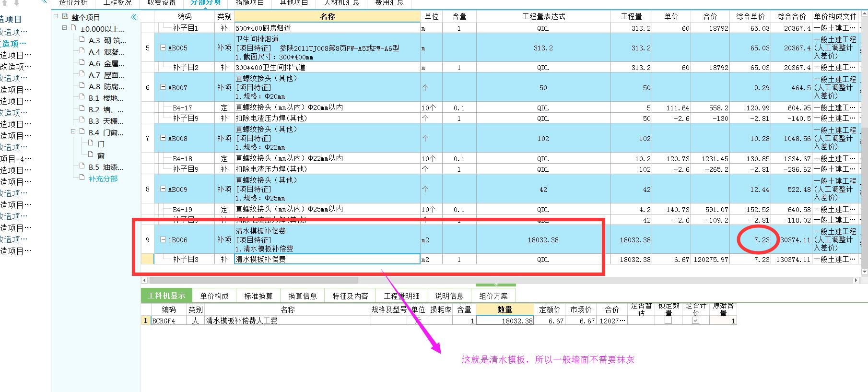Open the 取费设置 top tab
Viewport: 868px width, 392px height.
[162, 3]
